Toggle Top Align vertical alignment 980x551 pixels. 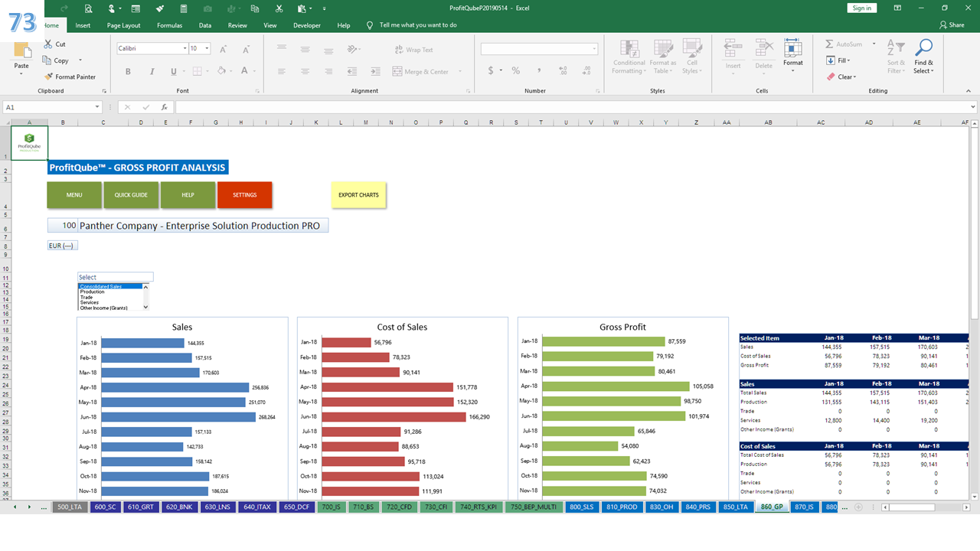tap(282, 49)
